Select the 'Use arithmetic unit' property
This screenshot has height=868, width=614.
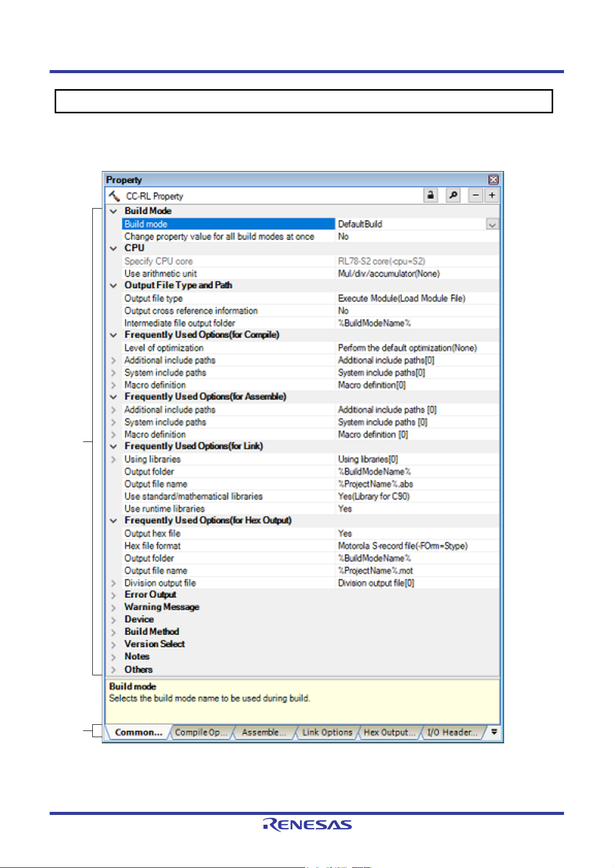tap(160, 274)
